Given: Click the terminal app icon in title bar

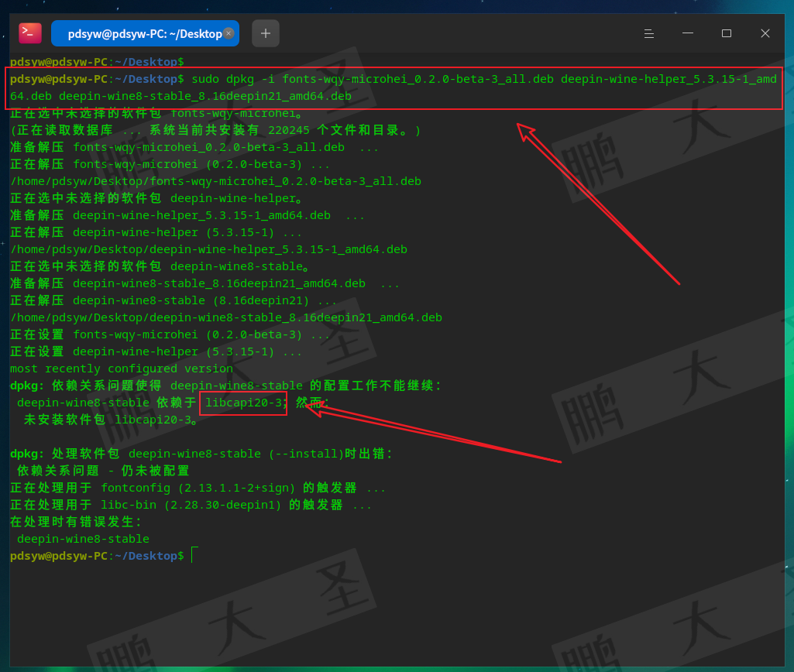Looking at the screenshot, I should pyautogui.click(x=30, y=33).
